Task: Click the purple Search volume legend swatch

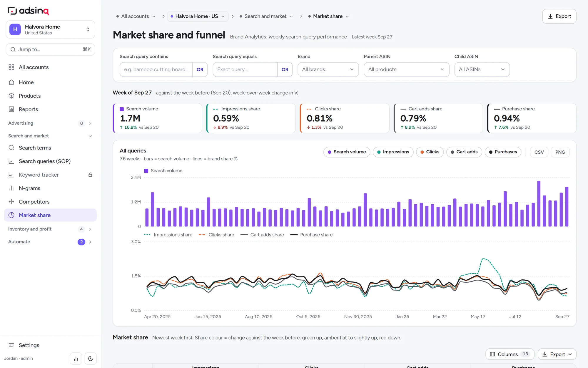Action: (x=146, y=171)
